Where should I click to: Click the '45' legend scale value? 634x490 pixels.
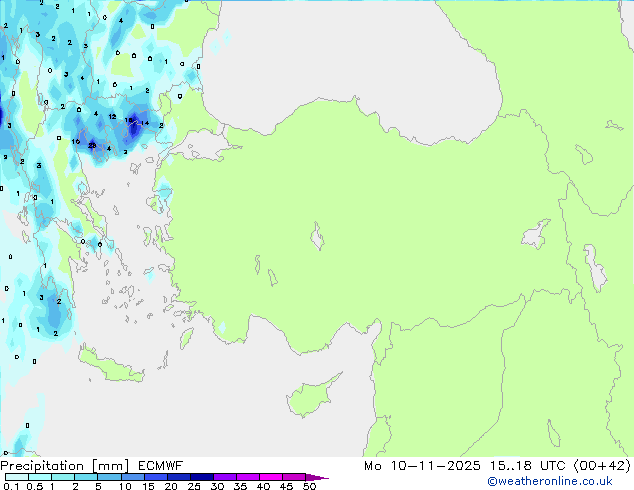(286, 486)
